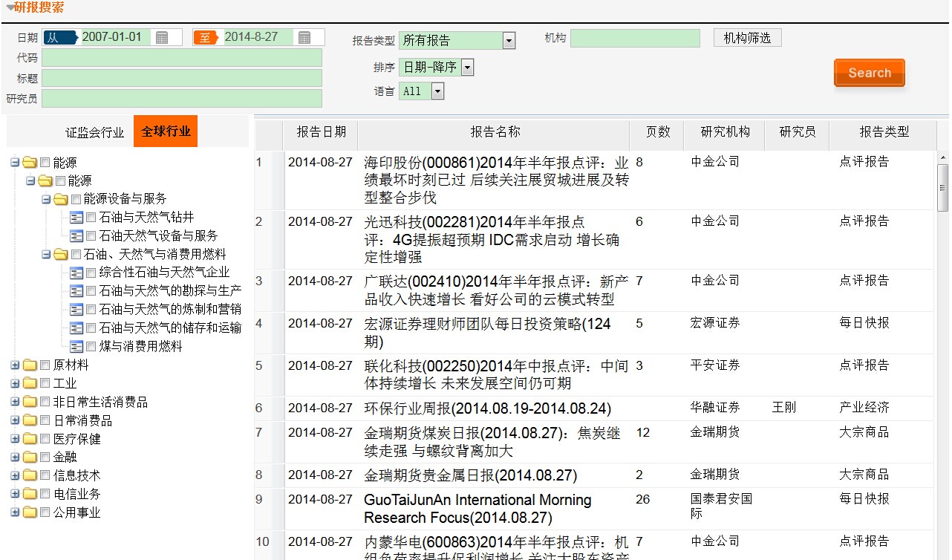Viewport: 952px width, 560px height.
Task: Click the folder icon beside 石油、天然气与消费用燃料
Action: pos(61,254)
